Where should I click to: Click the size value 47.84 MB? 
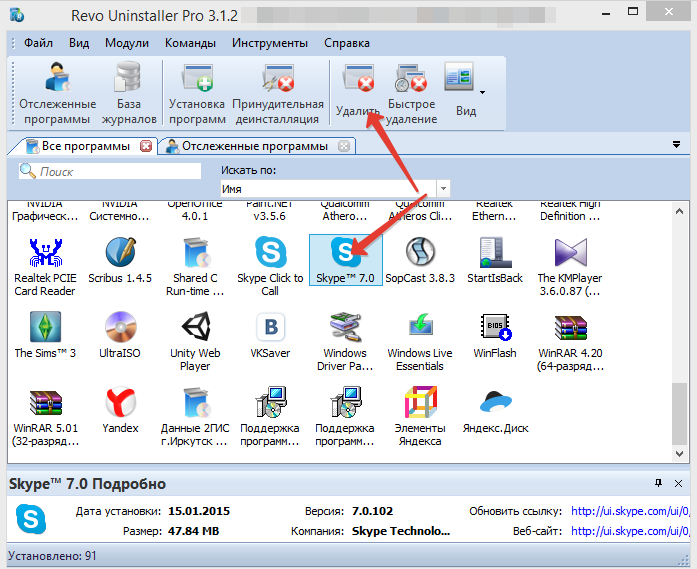193,531
